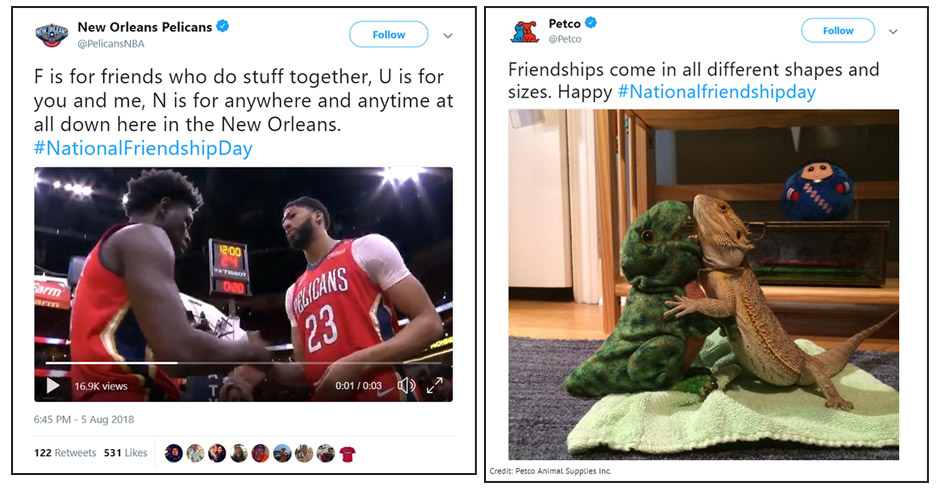946x493 pixels.
Task: Click the first liker avatar
Action: coord(174,453)
